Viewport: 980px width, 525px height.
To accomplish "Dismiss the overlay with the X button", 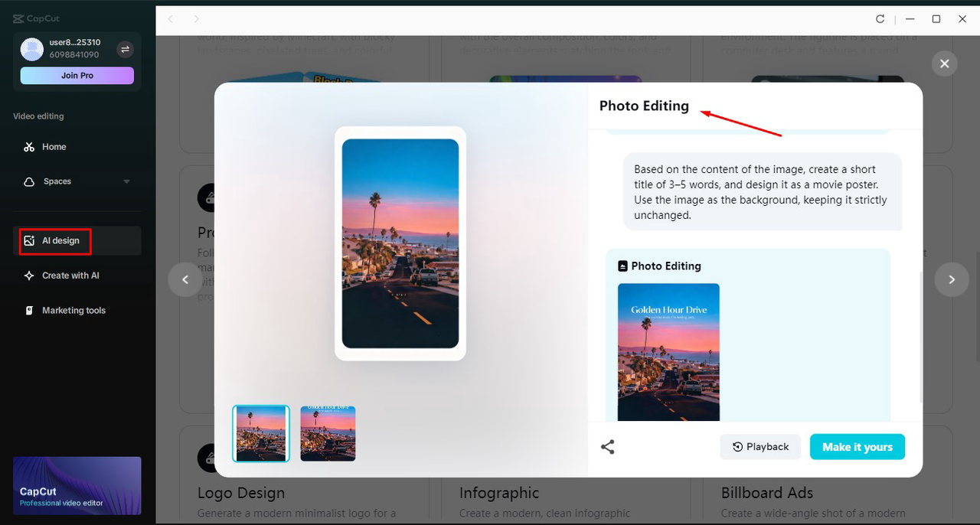I will pyautogui.click(x=944, y=64).
